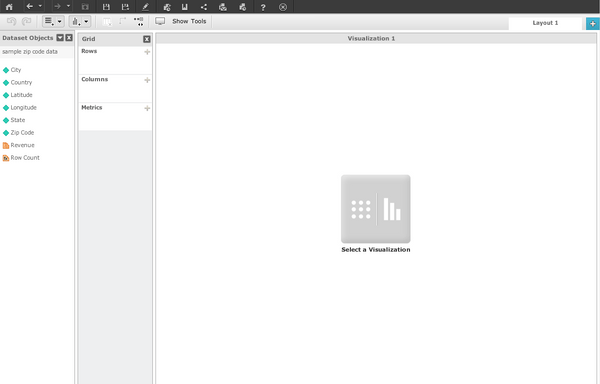This screenshot has width=600, height=384.
Task: Click the pencil edit icon
Action: pyautogui.click(x=145, y=7)
